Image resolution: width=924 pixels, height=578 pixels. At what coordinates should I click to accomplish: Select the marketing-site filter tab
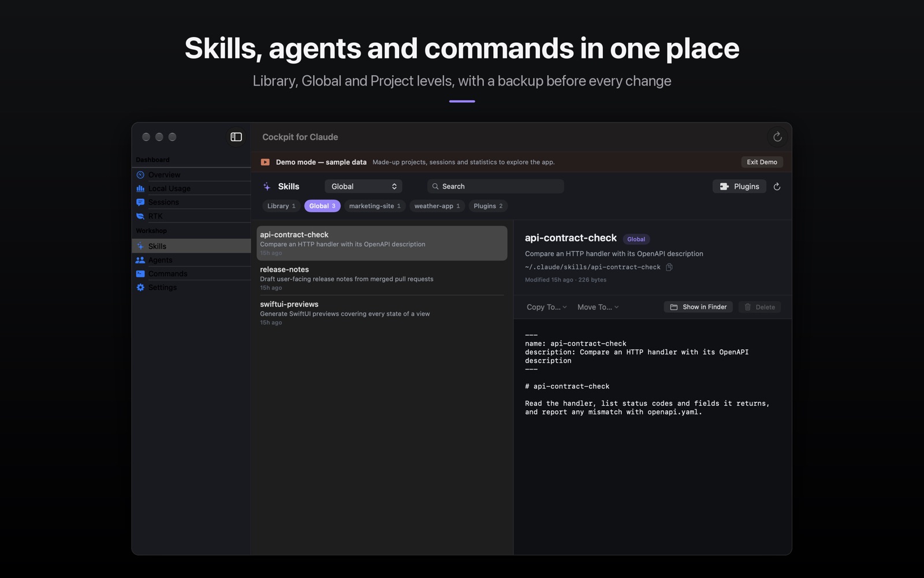[x=375, y=206]
